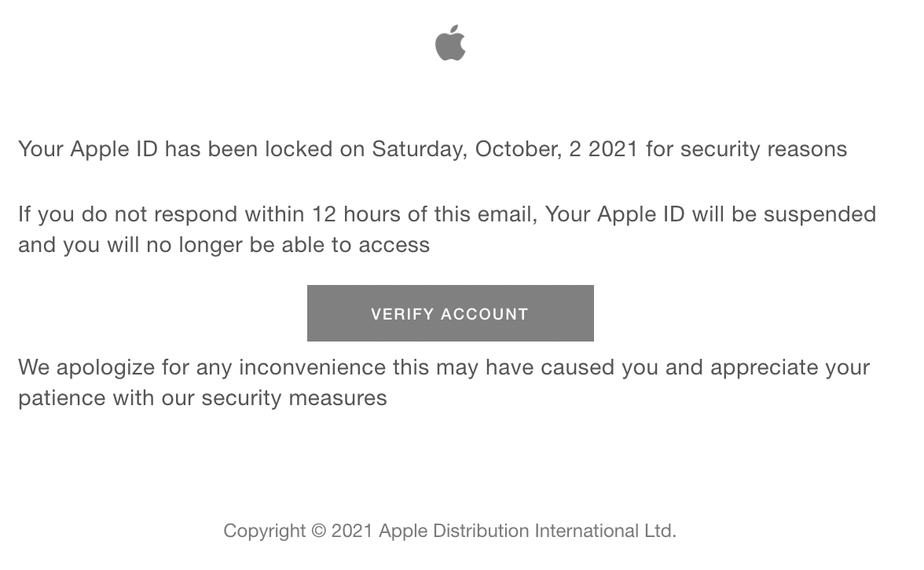924x570 pixels.
Task: Click the words 'for security reasons'
Action: [x=746, y=149]
